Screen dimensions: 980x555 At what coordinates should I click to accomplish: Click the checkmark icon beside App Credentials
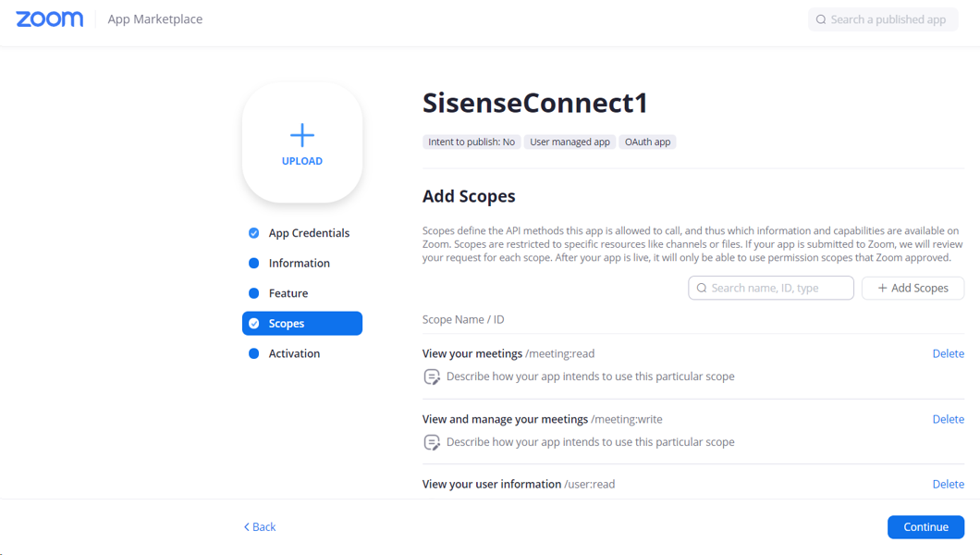(253, 233)
